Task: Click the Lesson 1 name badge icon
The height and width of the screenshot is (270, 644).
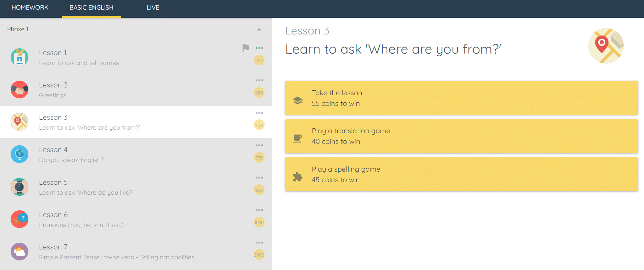Action: 20,57
